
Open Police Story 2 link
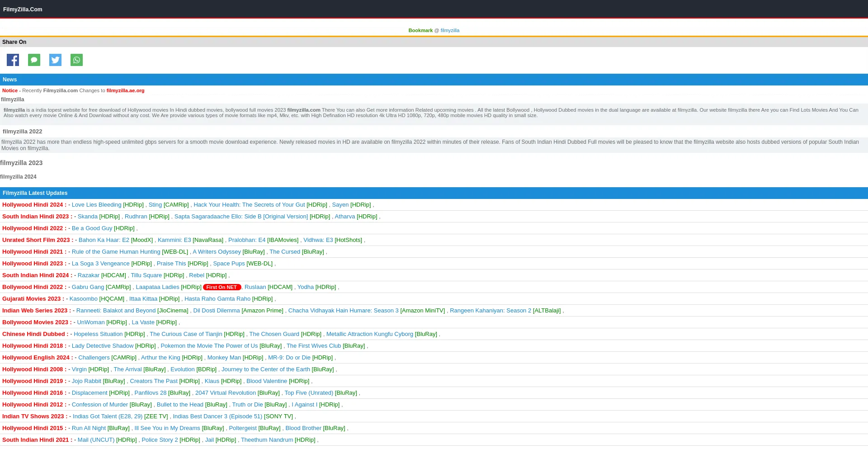(160, 440)
